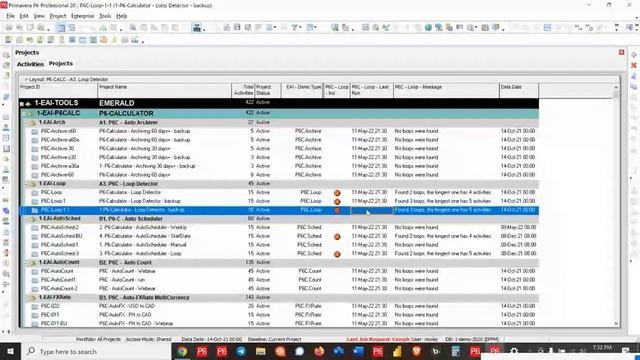
Task: Open the dropdown arrow beside the Filter icon
Action: [300, 28]
